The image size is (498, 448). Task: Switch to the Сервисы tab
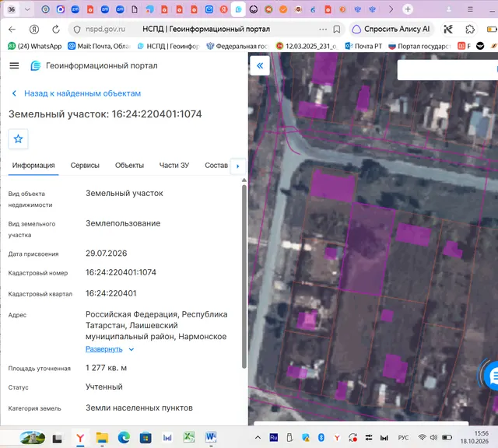tap(85, 166)
